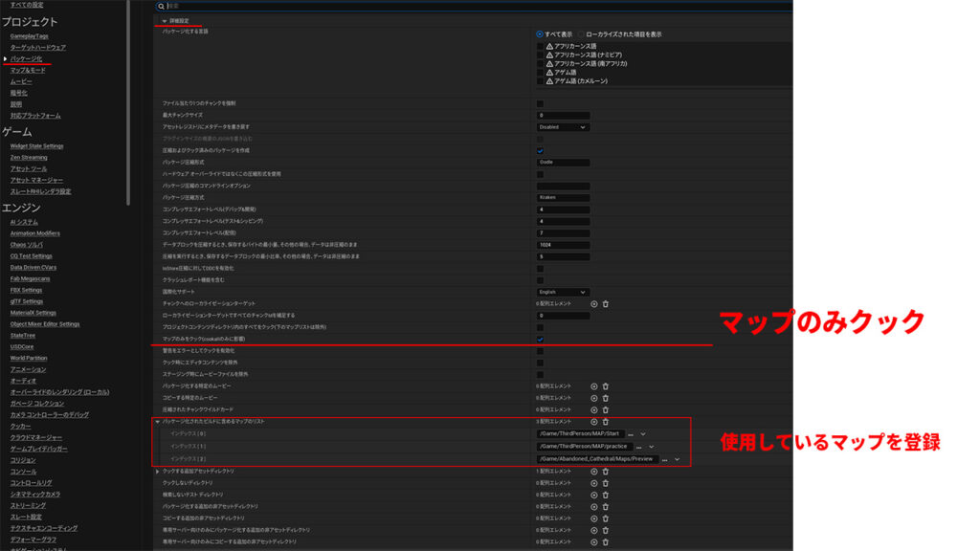Add element to クックしないディレクトリ array

[x=593, y=483]
